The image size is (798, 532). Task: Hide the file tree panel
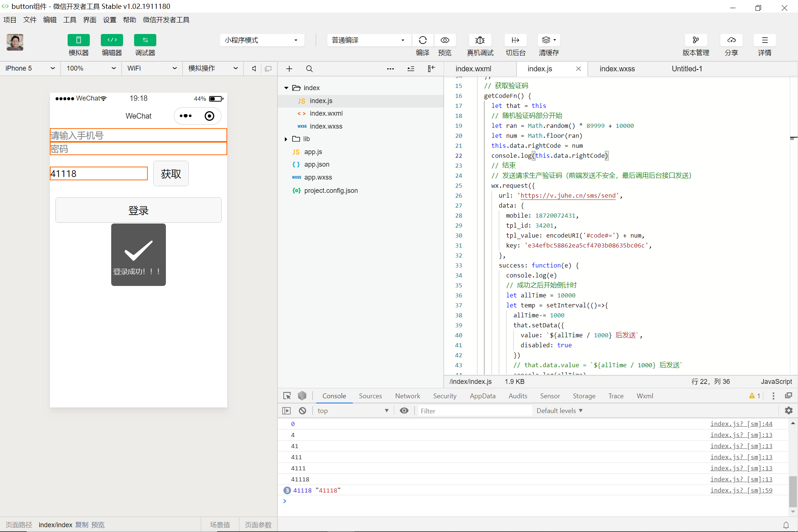431,69
